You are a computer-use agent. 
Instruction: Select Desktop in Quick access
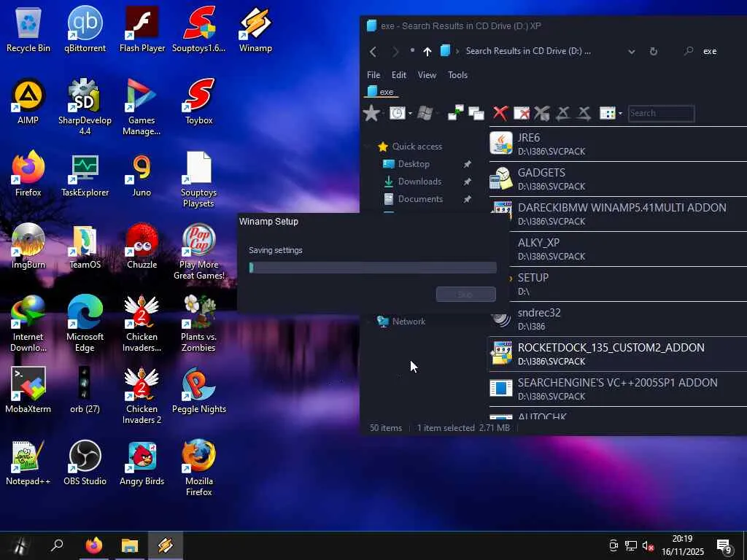click(414, 164)
